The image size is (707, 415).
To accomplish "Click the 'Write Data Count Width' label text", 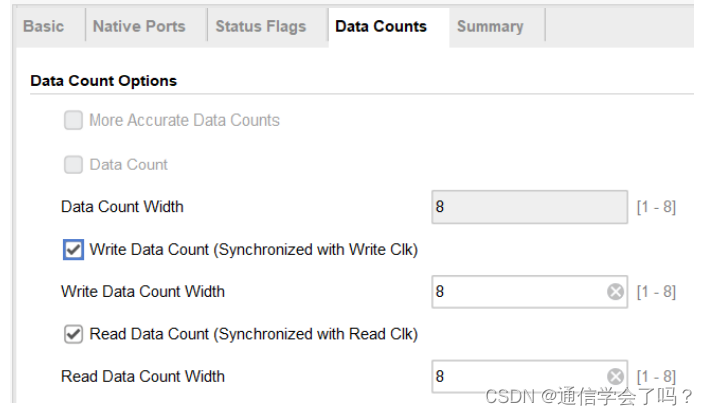I will 143,292.
